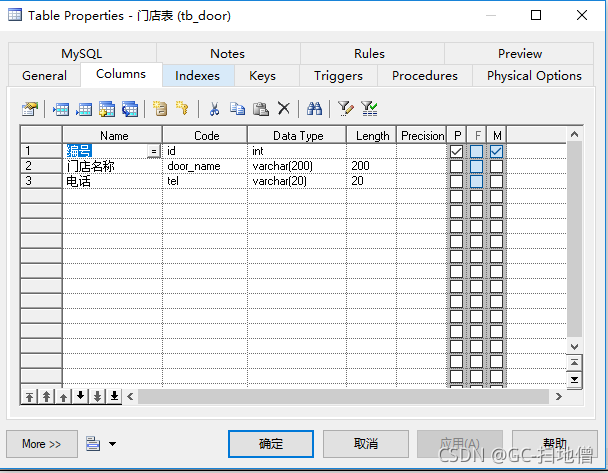Click the print/menu icon beside More
This screenshot has height=473, width=608.
[93, 444]
